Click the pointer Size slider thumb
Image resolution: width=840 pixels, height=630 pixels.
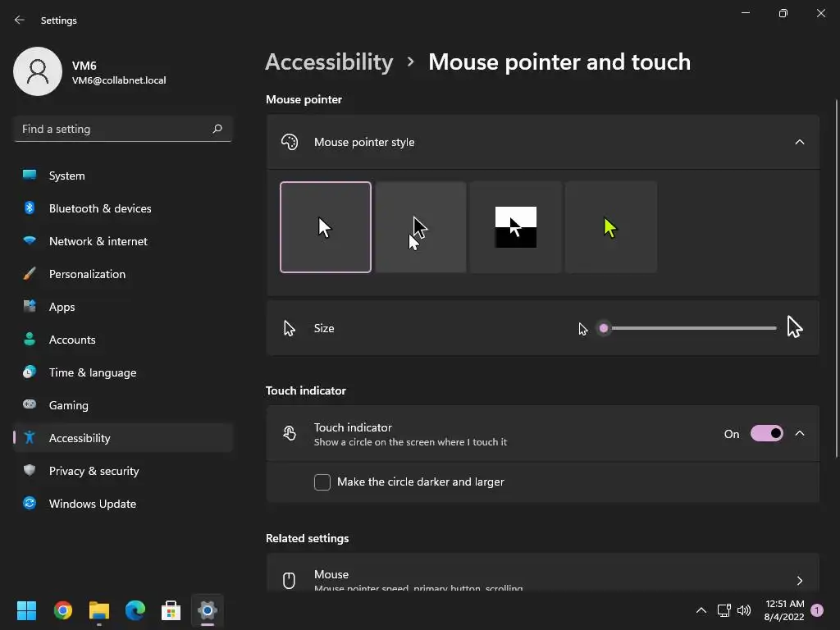(x=604, y=328)
